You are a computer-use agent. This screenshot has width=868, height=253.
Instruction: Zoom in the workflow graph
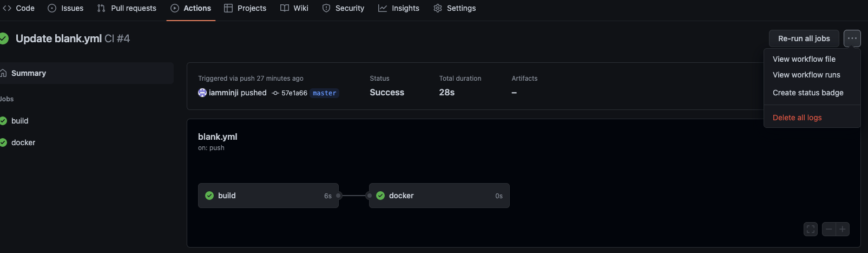point(843,229)
